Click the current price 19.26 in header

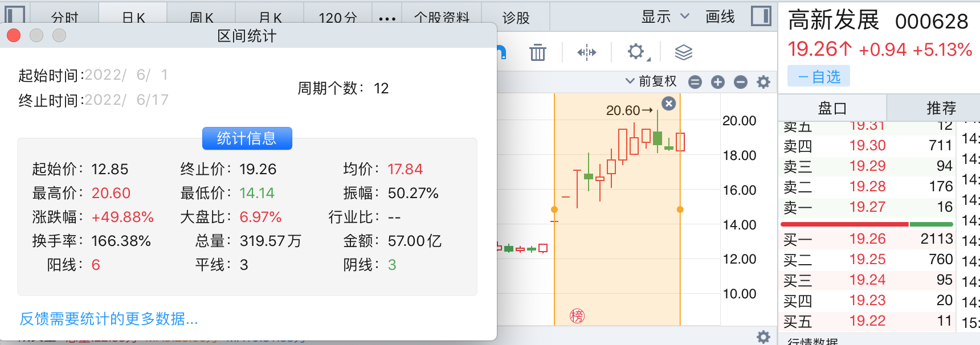tap(819, 50)
